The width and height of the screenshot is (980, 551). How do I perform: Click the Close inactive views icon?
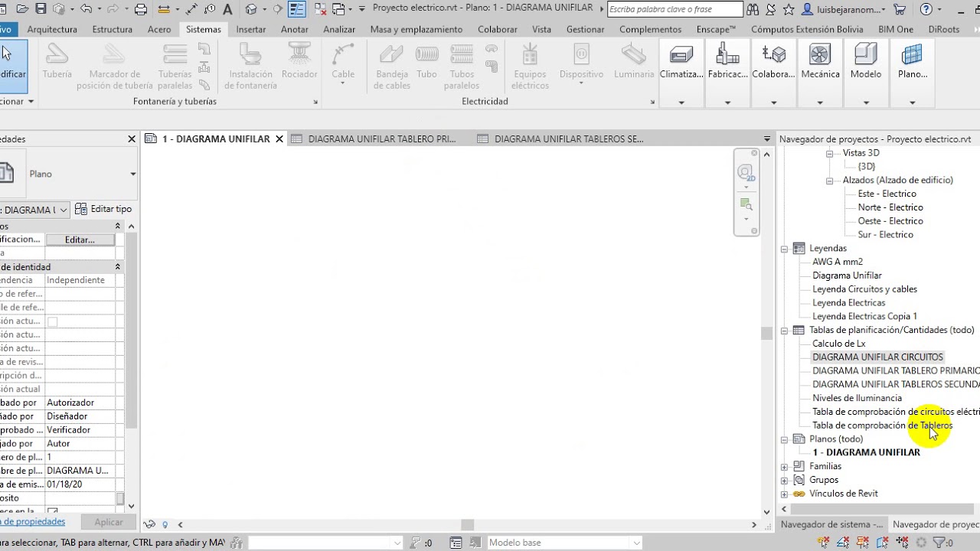pos(320,9)
